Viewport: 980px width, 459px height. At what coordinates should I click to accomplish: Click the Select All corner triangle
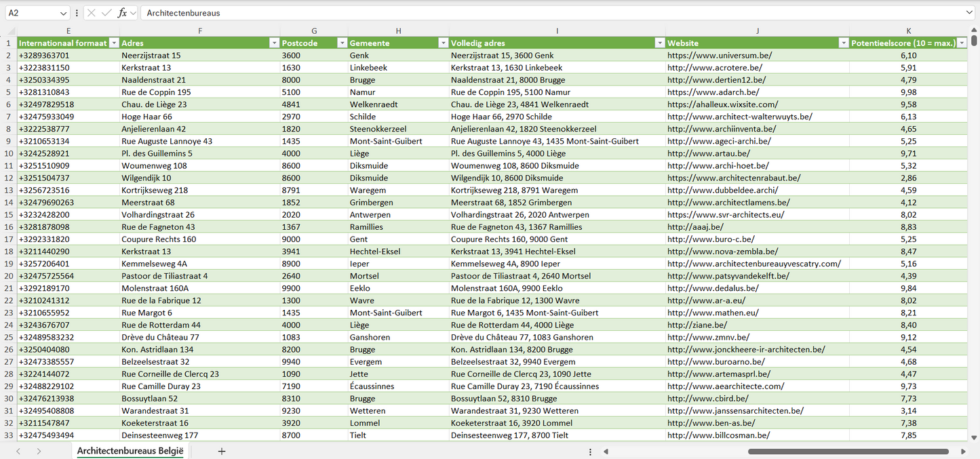pyautogui.click(x=8, y=31)
